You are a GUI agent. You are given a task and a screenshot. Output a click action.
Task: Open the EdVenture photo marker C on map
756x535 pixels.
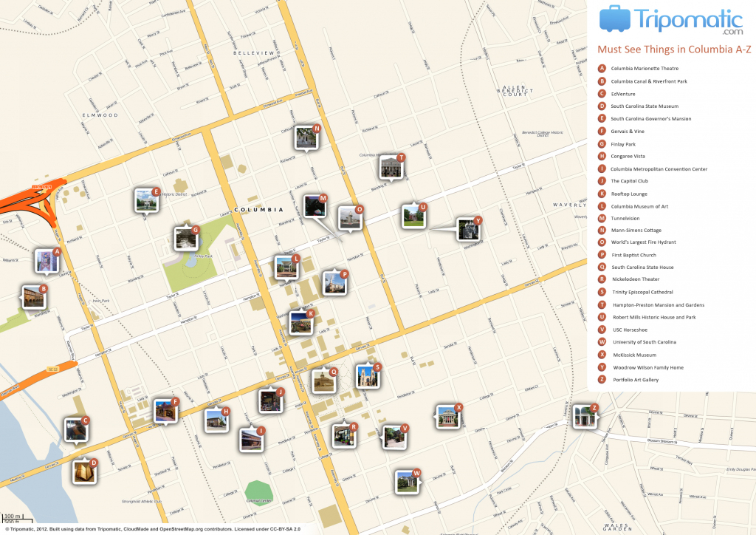76,429
